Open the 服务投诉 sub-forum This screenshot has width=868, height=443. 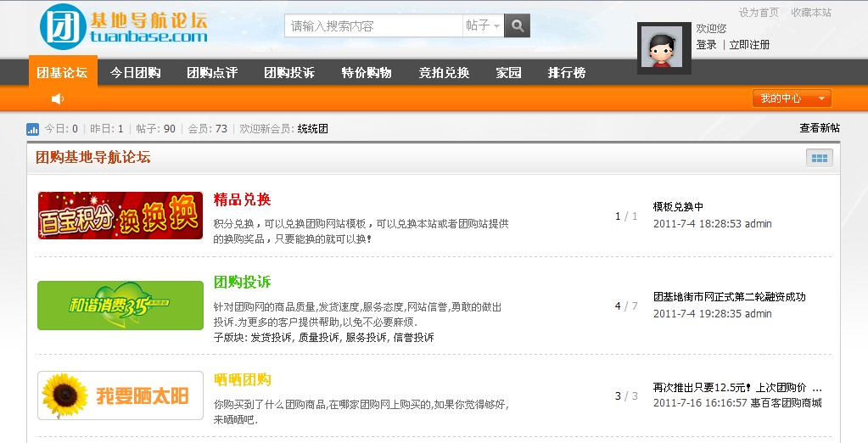click(367, 337)
